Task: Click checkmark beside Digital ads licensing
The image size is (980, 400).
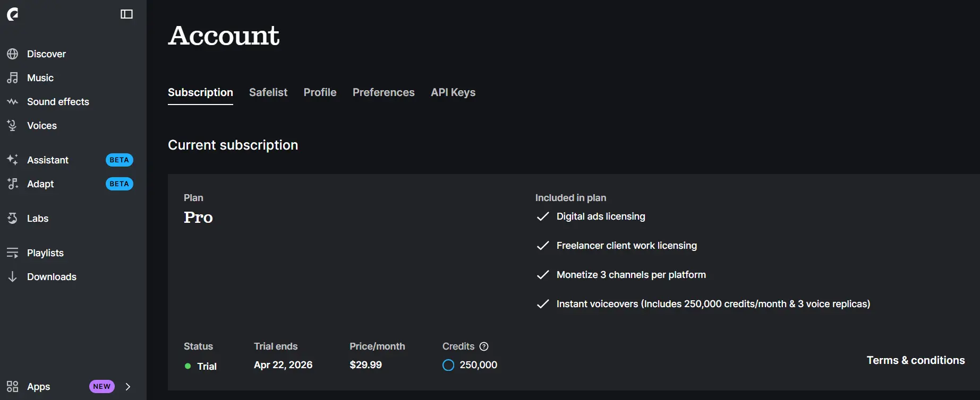Action: click(x=543, y=216)
